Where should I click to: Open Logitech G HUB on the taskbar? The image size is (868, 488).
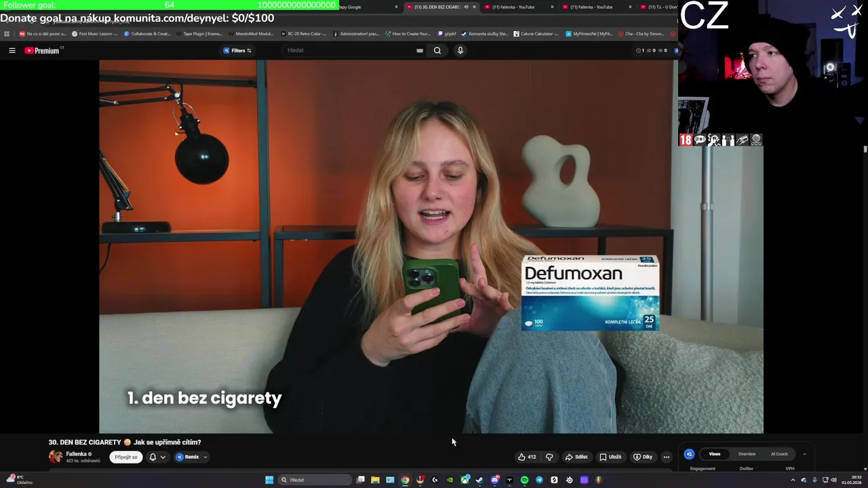point(435,480)
